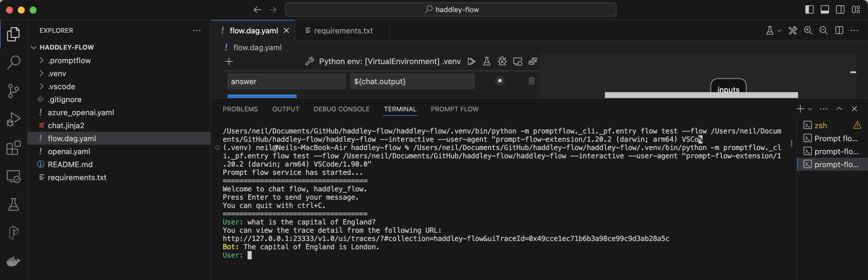868x280 pixels.
Task: Run the flow with the play icon
Action: tap(471, 61)
